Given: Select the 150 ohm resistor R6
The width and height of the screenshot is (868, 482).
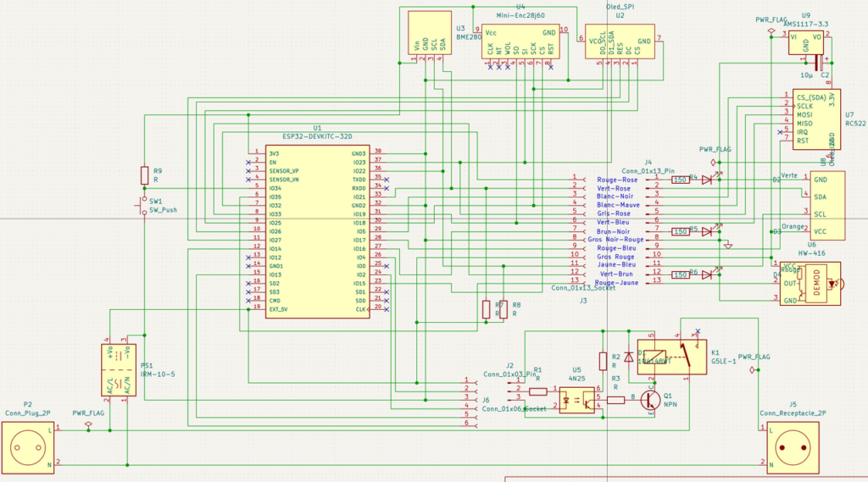Looking at the screenshot, I should tap(681, 275).
